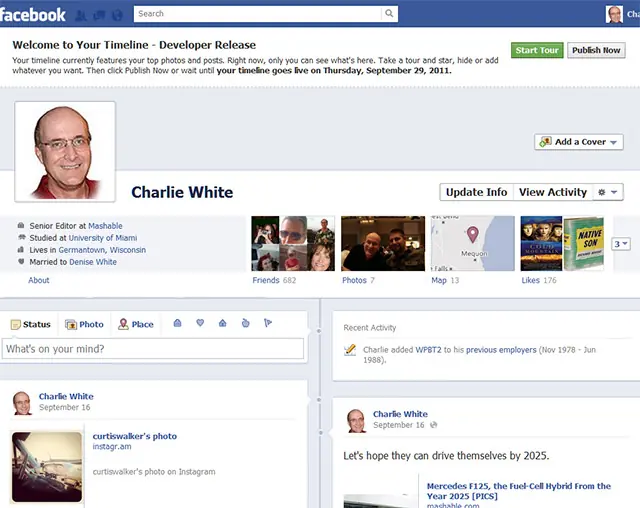640x508 pixels.
Task: Click the public globe icon on Mercedes post
Action: 433,425
